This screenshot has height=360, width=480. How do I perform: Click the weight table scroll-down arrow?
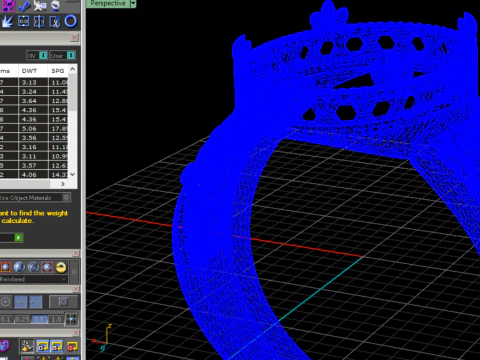pyautogui.click(x=73, y=174)
